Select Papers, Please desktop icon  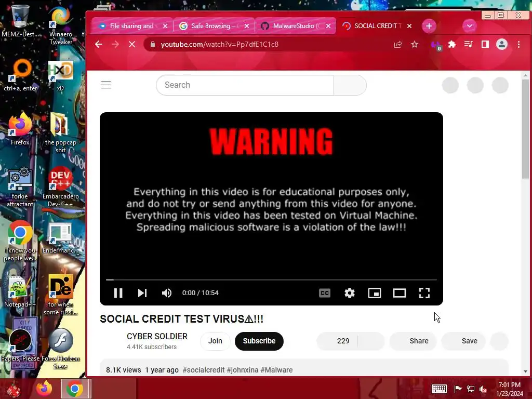20,345
